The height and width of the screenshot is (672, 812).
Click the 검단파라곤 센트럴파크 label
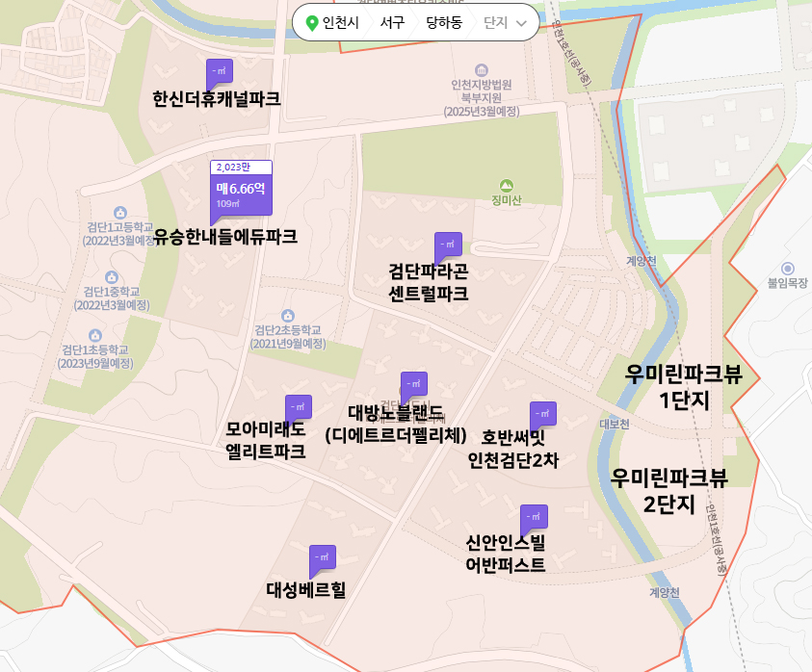429,282
